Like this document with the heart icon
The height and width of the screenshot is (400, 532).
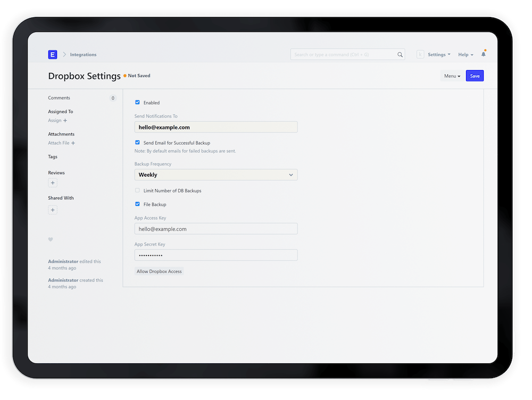point(51,239)
